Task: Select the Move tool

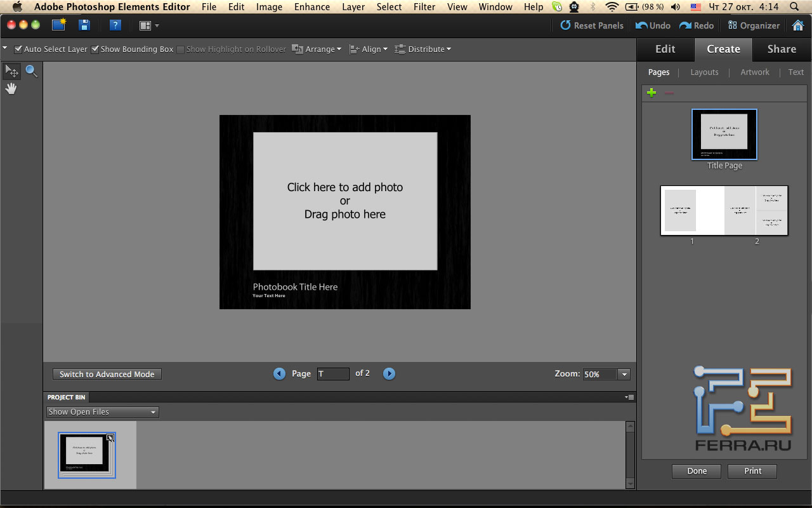Action: [x=11, y=71]
